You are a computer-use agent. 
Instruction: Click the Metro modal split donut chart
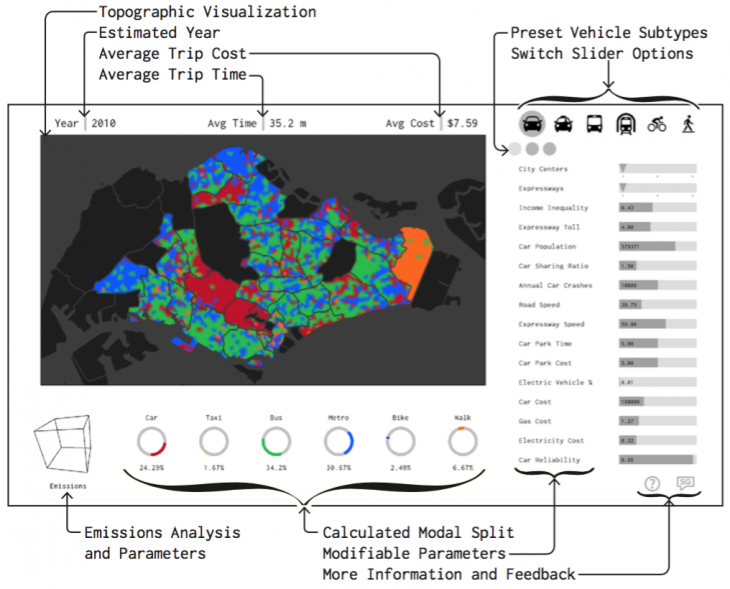[x=338, y=441]
